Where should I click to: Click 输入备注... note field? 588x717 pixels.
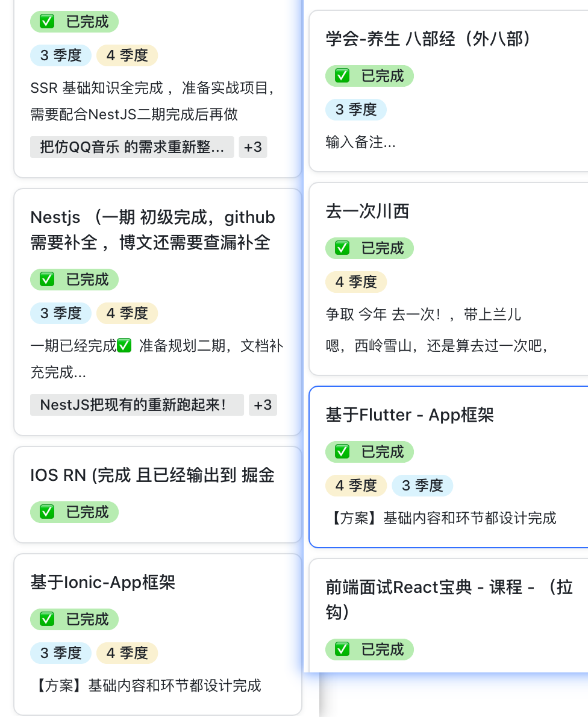pyautogui.click(x=361, y=143)
